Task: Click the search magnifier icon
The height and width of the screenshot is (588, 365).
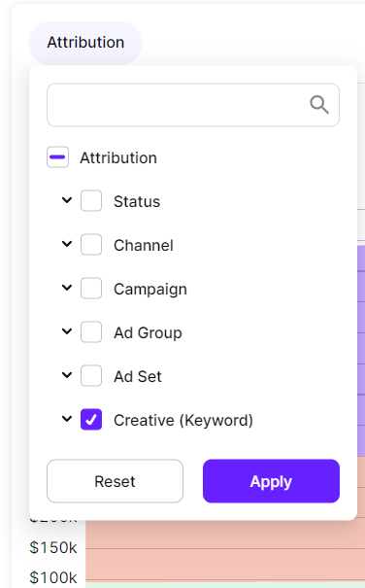Action: (x=319, y=105)
